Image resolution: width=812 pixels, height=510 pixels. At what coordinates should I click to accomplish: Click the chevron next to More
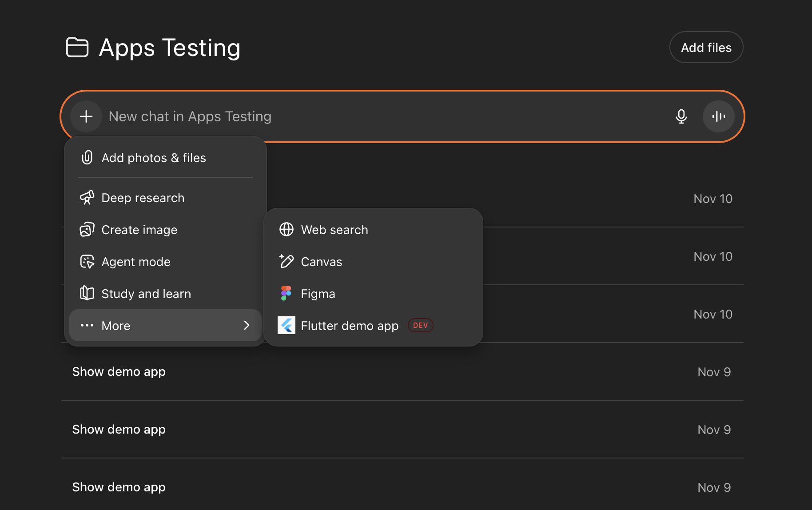click(x=247, y=325)
